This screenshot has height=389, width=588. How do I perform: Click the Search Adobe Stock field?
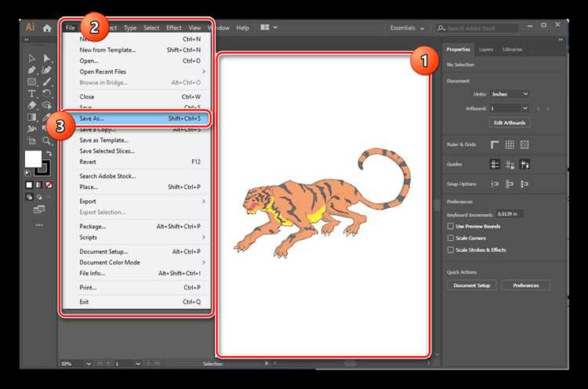[477, 28]
